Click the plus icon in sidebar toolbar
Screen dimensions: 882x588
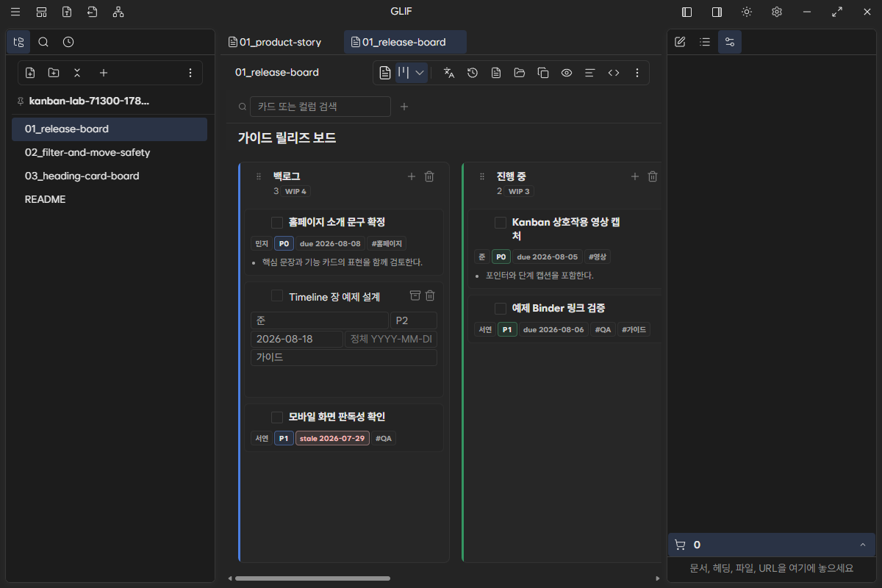coord(104,73)
